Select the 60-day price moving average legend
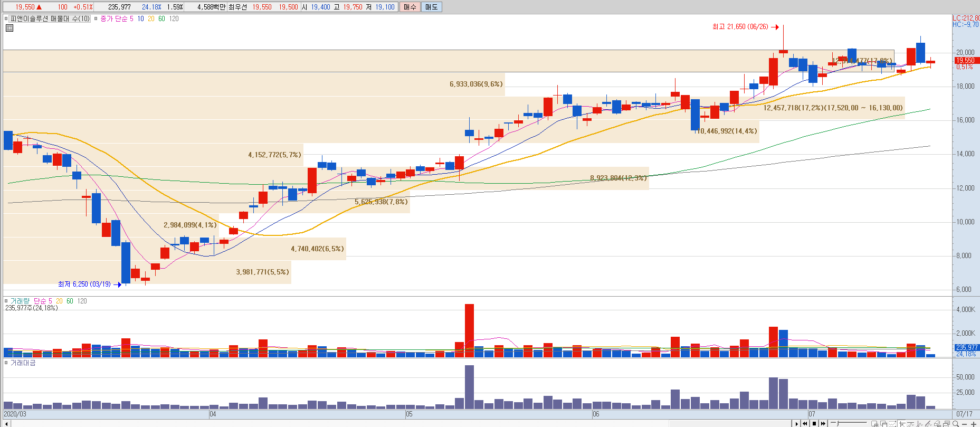 coord(161,18)
